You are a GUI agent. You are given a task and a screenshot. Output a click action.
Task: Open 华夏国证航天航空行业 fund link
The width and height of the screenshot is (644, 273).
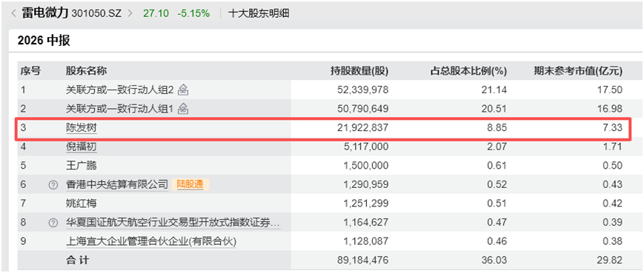pos(173,223)
